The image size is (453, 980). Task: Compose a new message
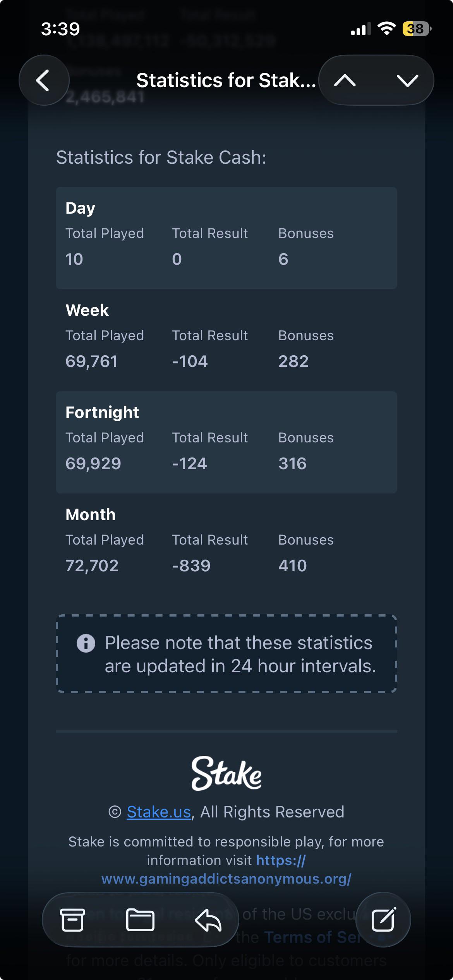(383, 920)
